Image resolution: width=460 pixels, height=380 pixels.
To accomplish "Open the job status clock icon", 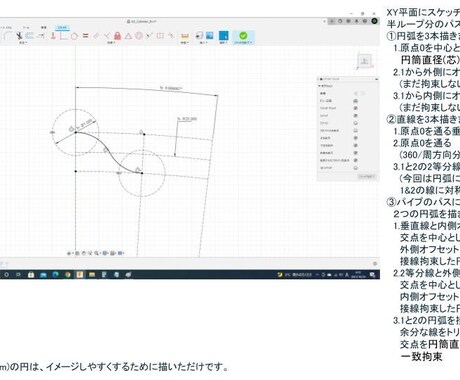I will (x=348, y=21).
